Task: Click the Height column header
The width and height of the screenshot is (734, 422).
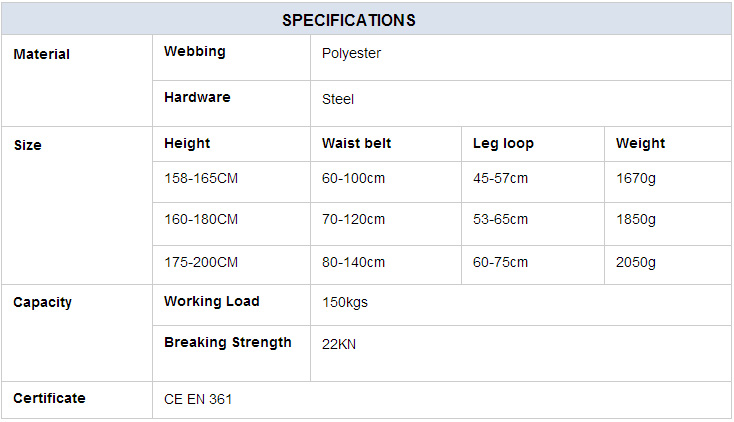Action: (187, 143)
